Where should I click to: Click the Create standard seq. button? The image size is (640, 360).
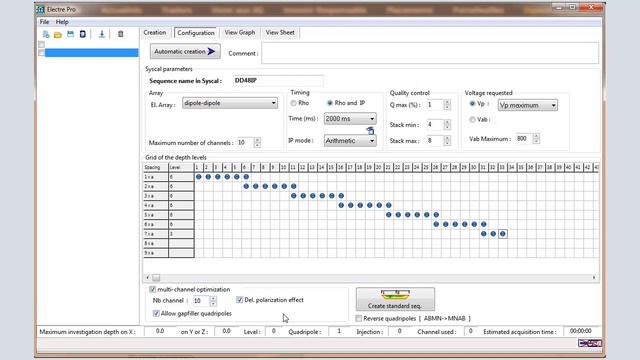(395, 299)
